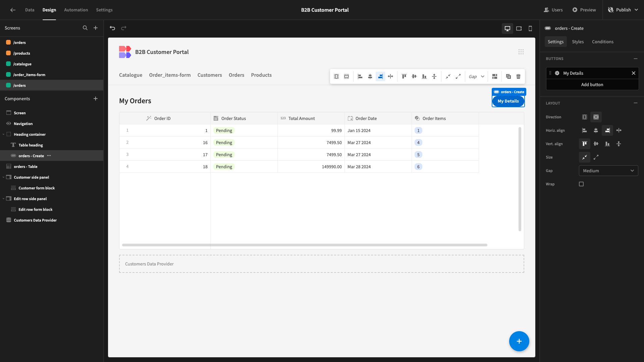This screenshot has height=362, width=644.
Task: Add a new screen with plus icon
Action: [x=96, y=28]
